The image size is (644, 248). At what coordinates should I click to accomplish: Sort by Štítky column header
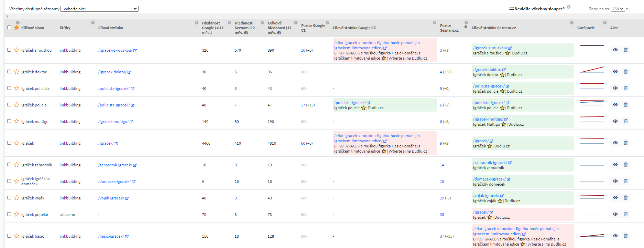tap(65, 28)
